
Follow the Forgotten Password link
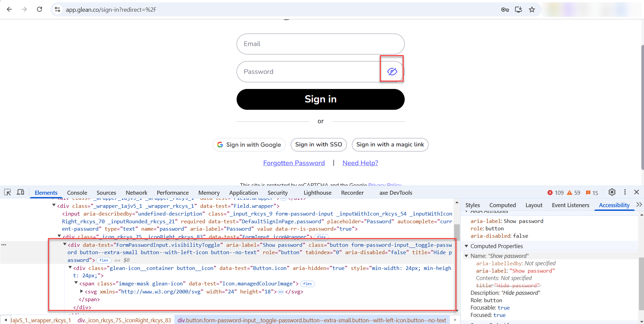pyautogui.click(x=294, y=163)
